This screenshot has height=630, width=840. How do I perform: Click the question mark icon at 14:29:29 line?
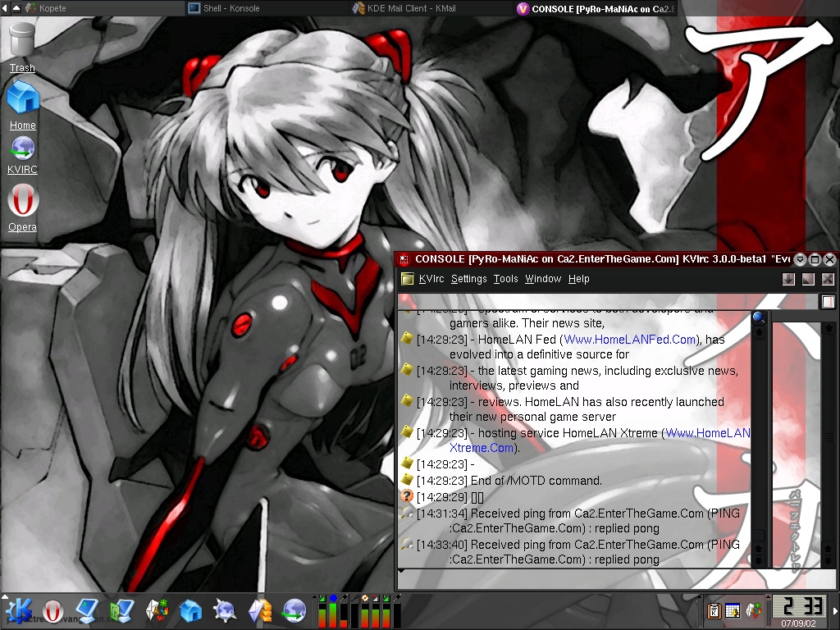coord(407,496)
